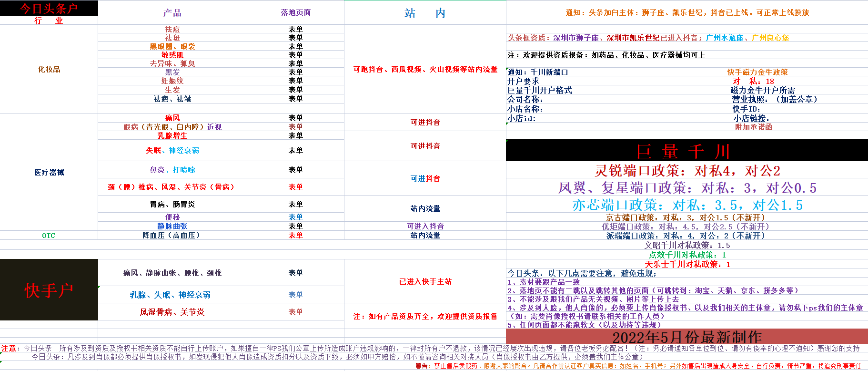
Task: Select the 站内 header cell
Action: click(x=425, y=13)
